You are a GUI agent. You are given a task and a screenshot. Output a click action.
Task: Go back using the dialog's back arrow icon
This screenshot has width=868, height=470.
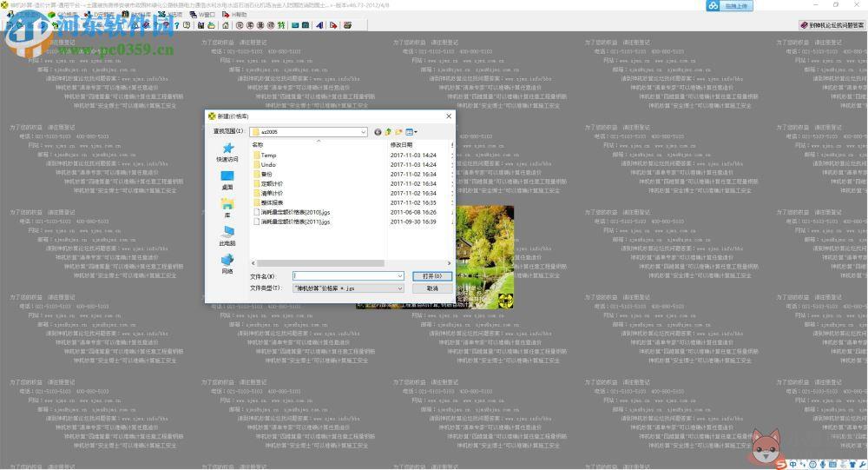coord(378,132)
